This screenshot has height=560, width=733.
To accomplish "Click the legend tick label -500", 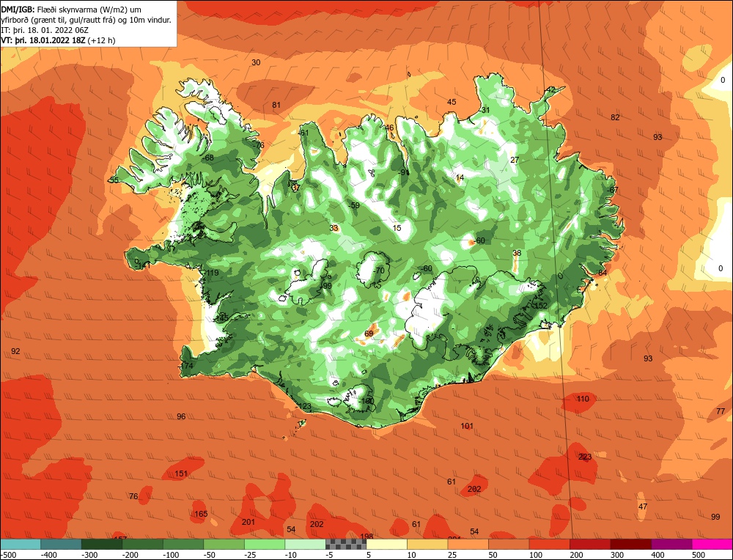I will click(8, 555).
